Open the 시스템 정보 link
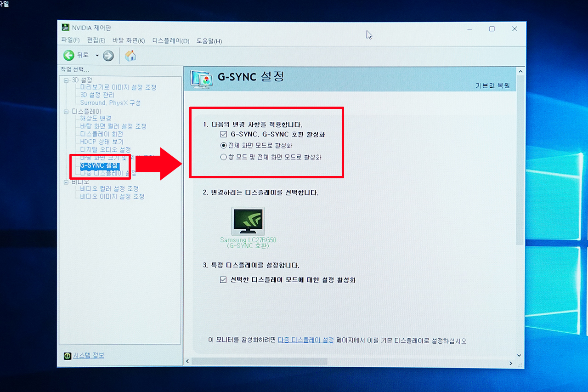This screenshot has height=392, width=588. click(89, 356)
